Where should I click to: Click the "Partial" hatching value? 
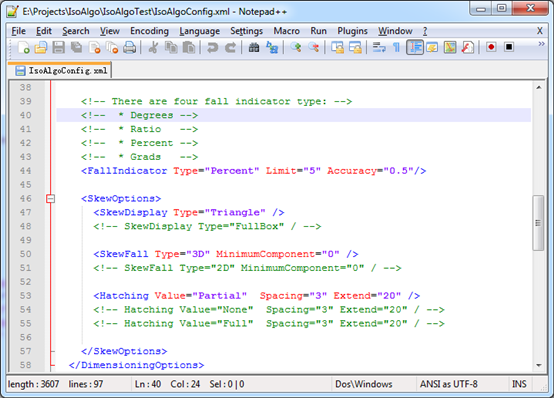pyautogui.click(x=219, y=295)
